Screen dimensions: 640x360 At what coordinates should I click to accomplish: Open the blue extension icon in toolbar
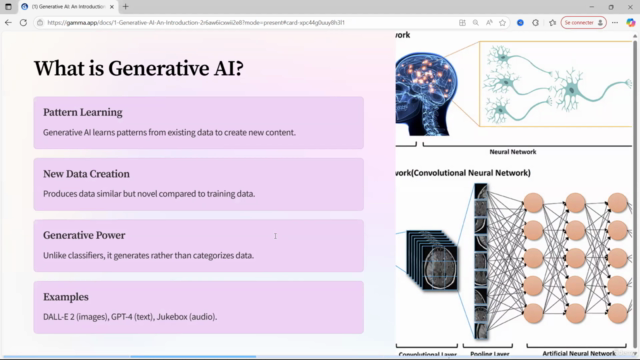click(x=520, y=22)
